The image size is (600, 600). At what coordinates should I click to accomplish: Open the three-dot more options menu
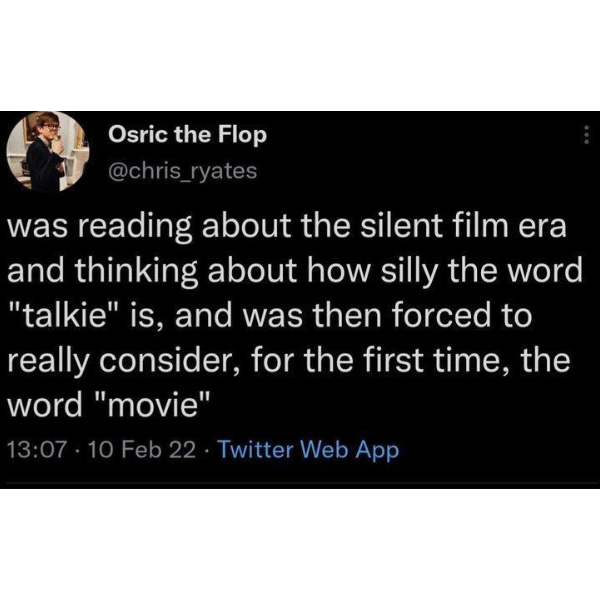tap(586, 135)
